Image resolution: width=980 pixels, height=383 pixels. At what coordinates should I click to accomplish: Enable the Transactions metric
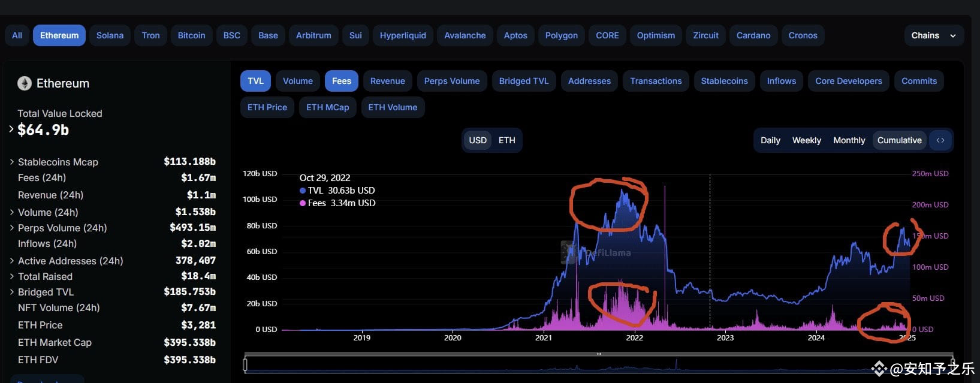click(656, 81)
